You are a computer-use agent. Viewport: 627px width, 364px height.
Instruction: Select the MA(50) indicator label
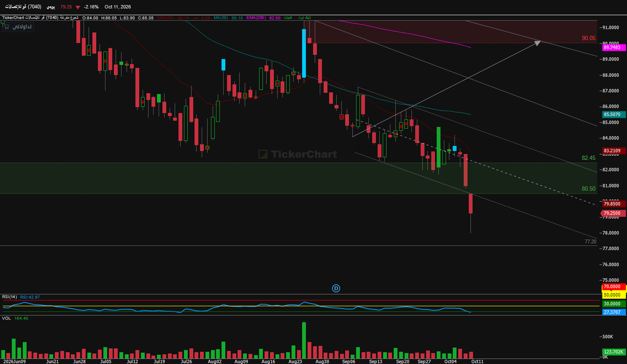click(x=222, y=18)
